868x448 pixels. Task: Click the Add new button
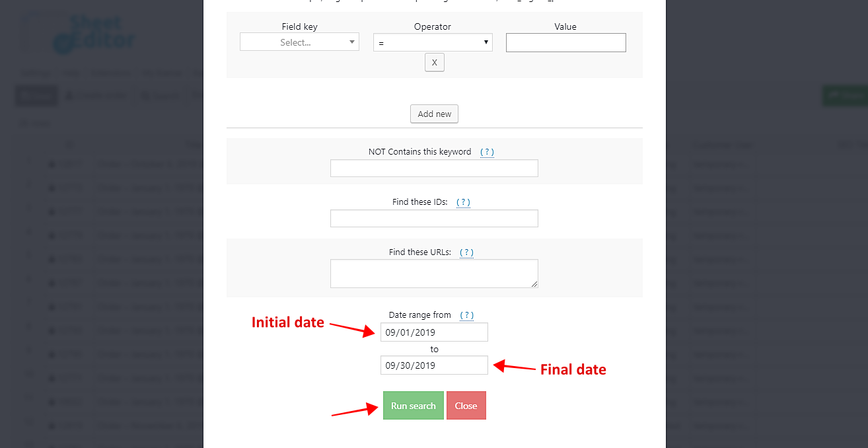coord(434,114)
